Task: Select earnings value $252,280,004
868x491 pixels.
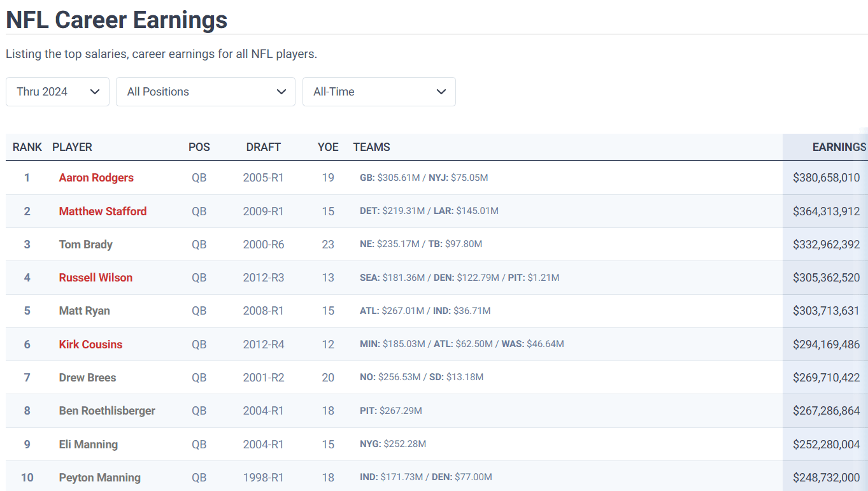Action: click(x=827, y=445)
